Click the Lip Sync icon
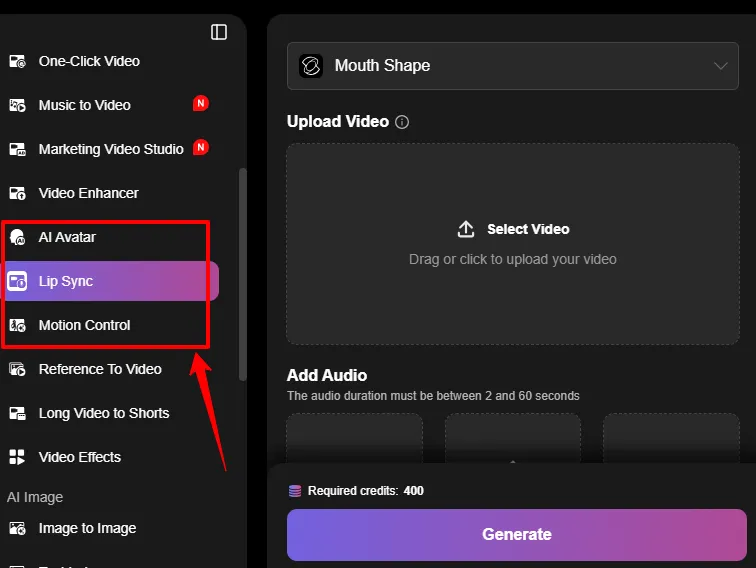Image resolution: width=756 pixels, height=568 pixels. [18, 281]
